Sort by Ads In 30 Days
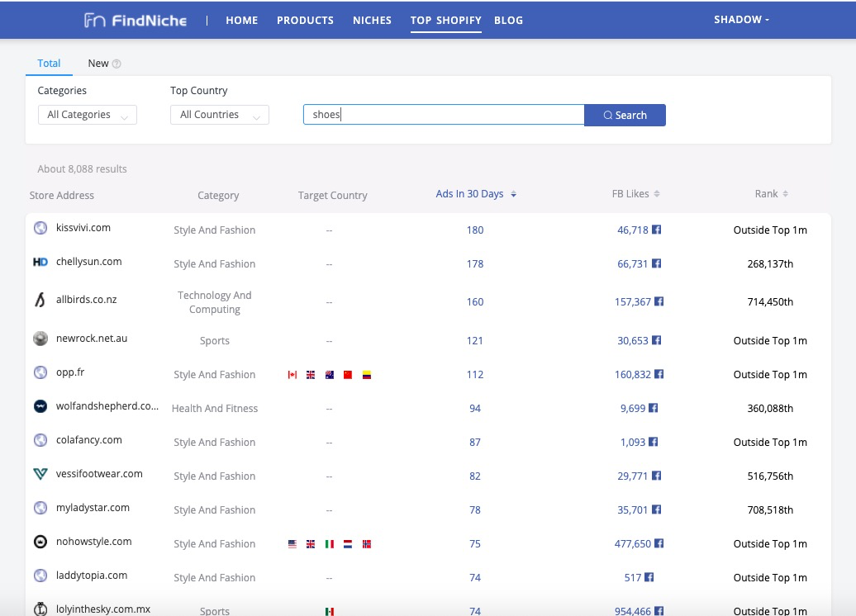The image size is (856, 616). click(475, 194)
